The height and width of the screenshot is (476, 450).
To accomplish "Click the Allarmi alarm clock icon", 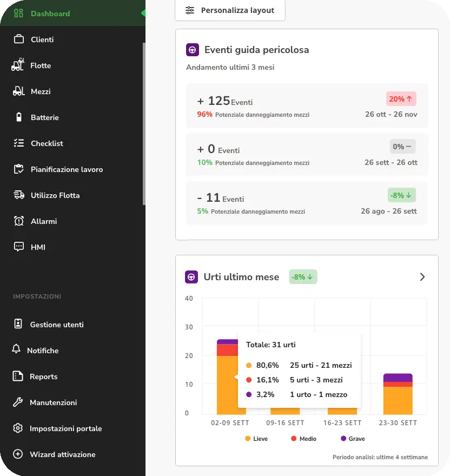I will pos(19,221).
